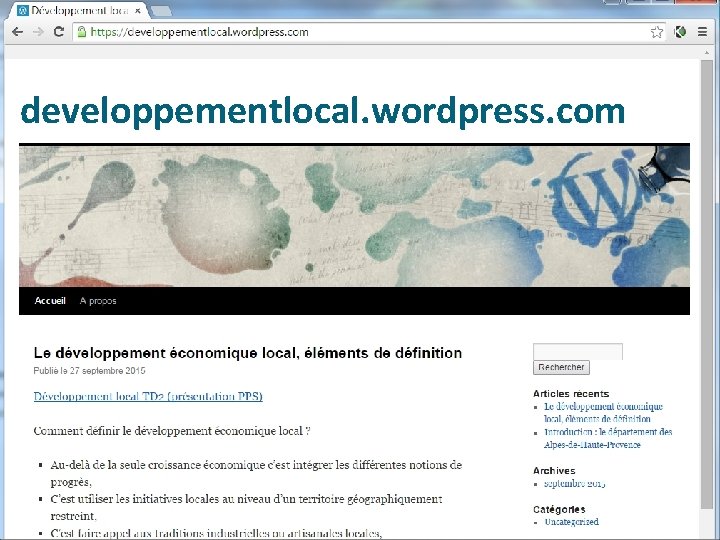Open a new tab button
The image size is (720, 540).
(x=161, y=11)
